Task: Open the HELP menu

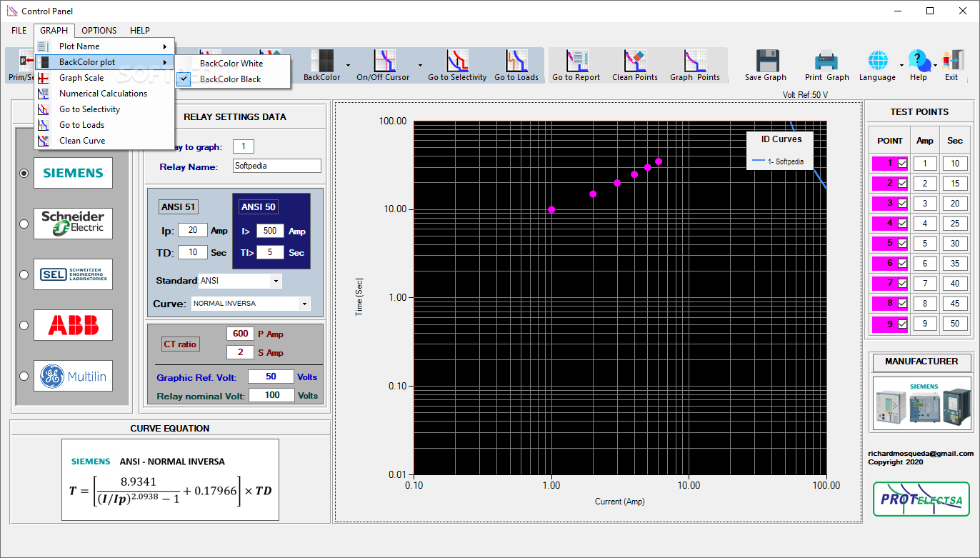Action: click(140, 31)
